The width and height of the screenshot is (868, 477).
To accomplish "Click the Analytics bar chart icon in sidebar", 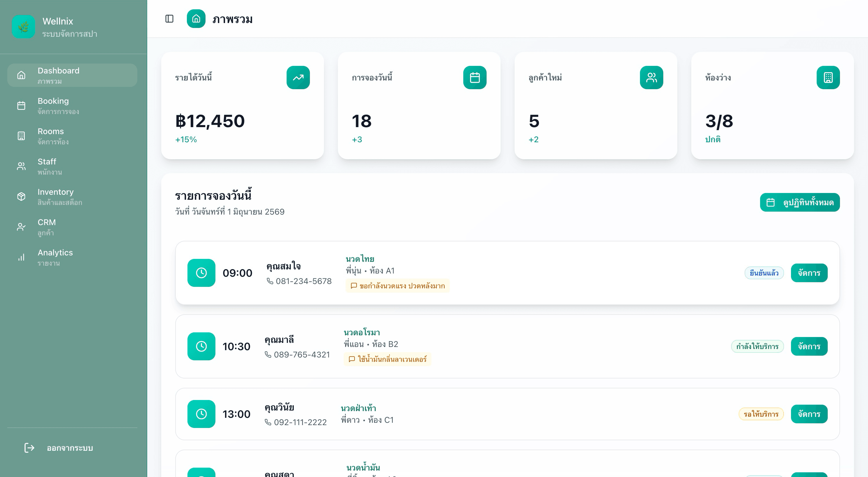I will 21,257.
